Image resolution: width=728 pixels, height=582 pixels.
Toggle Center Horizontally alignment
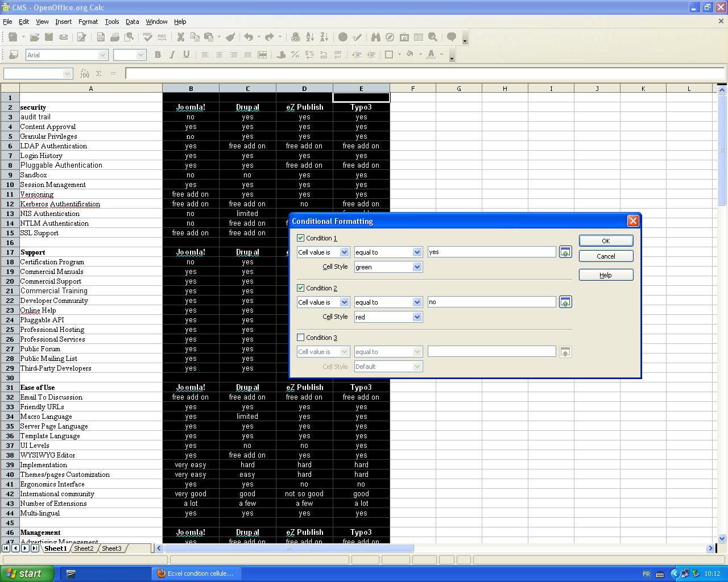point(219,55)
